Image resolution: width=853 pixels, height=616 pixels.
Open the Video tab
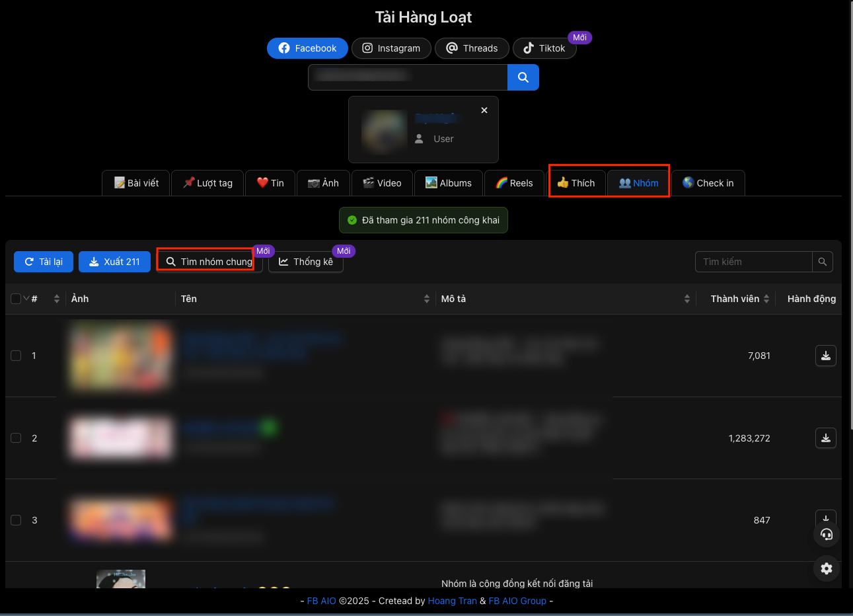click(382, 183)
